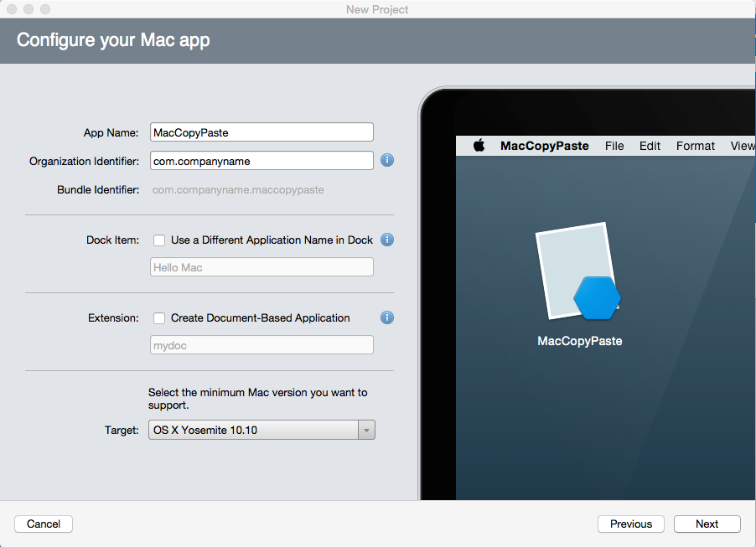756x547 pixels.
Task: Click the Edit menu in the preview
Action: coord(650,146)
